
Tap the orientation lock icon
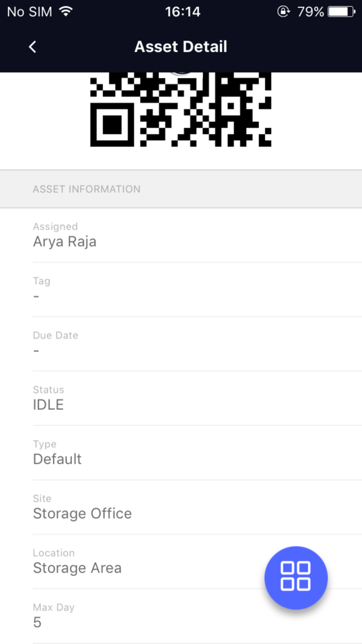[x=283, y=11]
